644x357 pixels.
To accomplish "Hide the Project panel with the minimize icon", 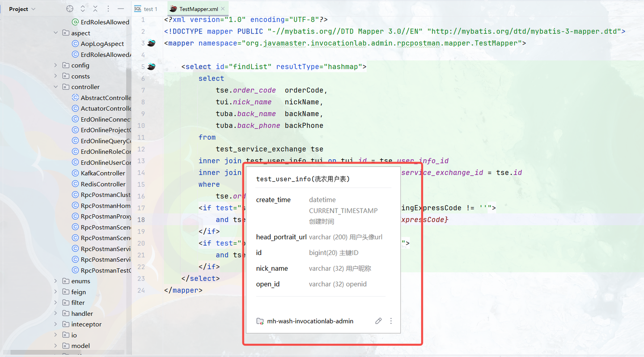I will coord(120,8).
